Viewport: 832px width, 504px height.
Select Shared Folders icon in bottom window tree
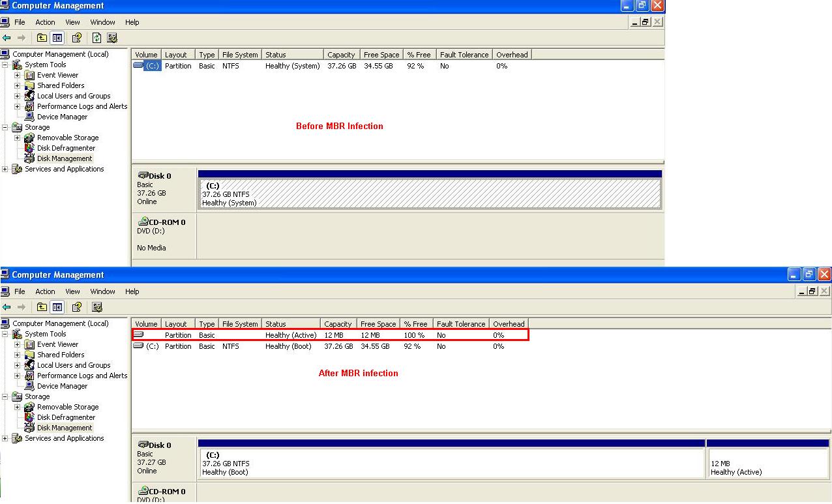(x=29, y=355)
